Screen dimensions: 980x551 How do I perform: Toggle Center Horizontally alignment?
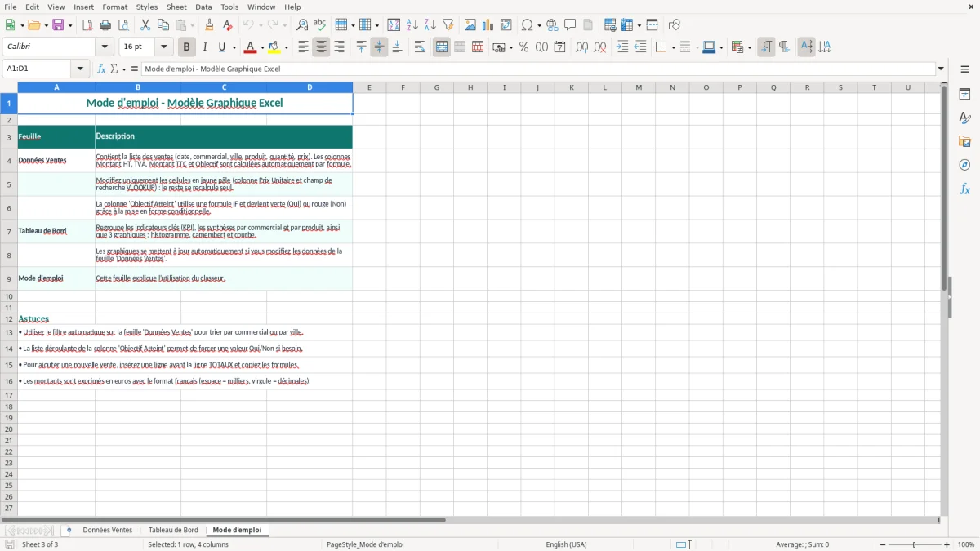tap(321, 47)
